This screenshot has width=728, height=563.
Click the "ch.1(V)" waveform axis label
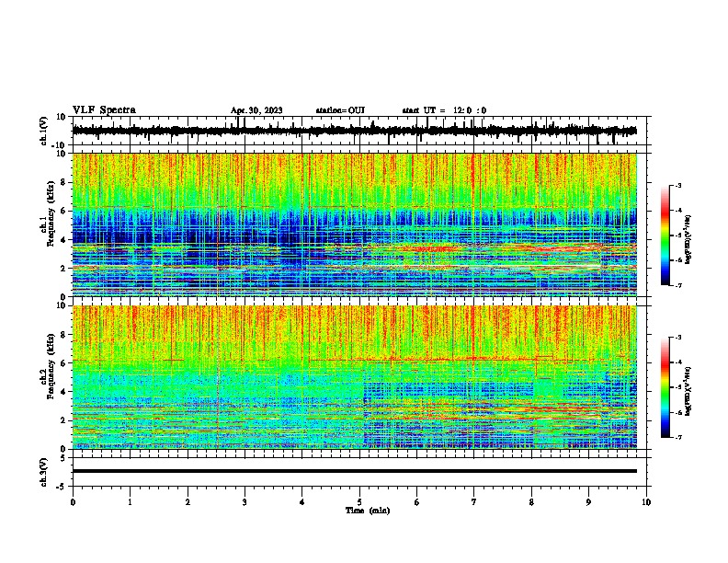(x=44, y=131)
